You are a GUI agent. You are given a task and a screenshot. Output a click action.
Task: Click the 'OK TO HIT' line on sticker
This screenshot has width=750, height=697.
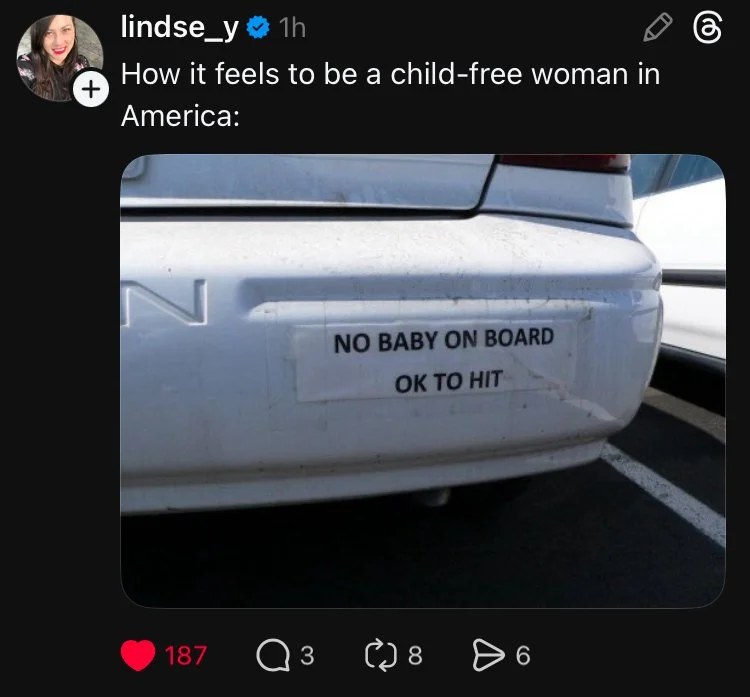point(448,382)
